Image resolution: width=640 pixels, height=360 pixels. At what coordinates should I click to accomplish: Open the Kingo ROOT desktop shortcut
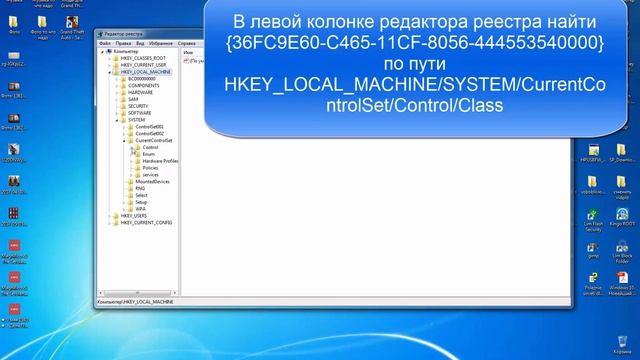pos(622,218)
